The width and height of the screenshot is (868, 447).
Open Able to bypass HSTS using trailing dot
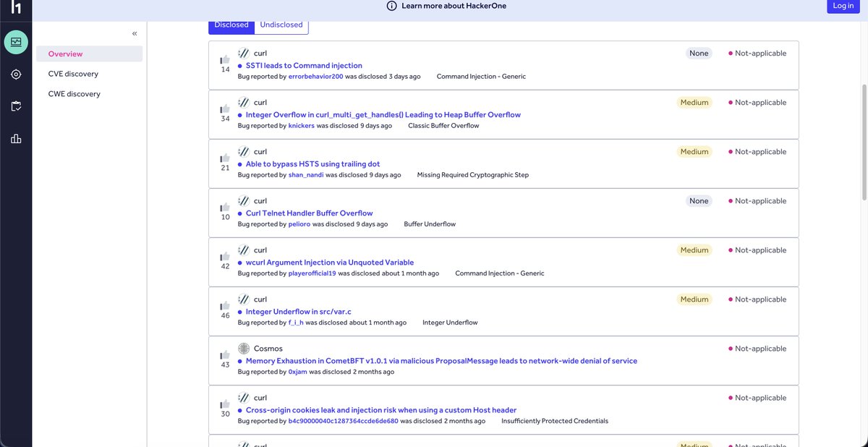click(312, 164)
